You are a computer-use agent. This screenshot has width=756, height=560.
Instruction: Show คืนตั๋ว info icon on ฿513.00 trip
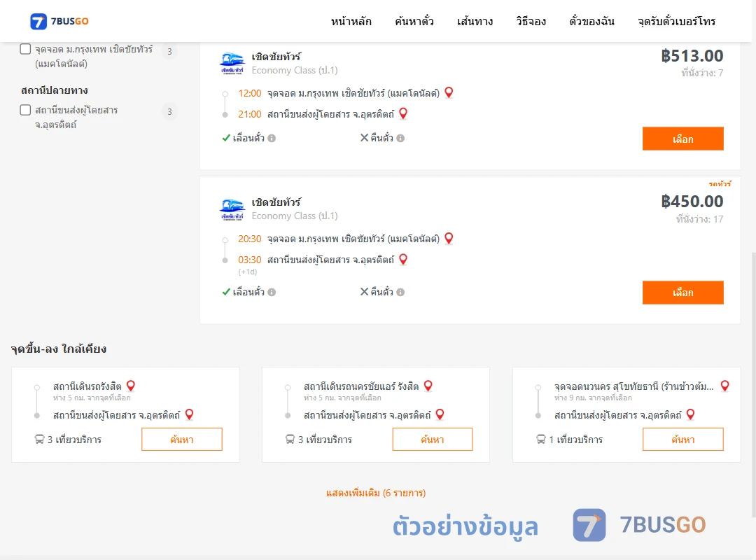[400, 139]
